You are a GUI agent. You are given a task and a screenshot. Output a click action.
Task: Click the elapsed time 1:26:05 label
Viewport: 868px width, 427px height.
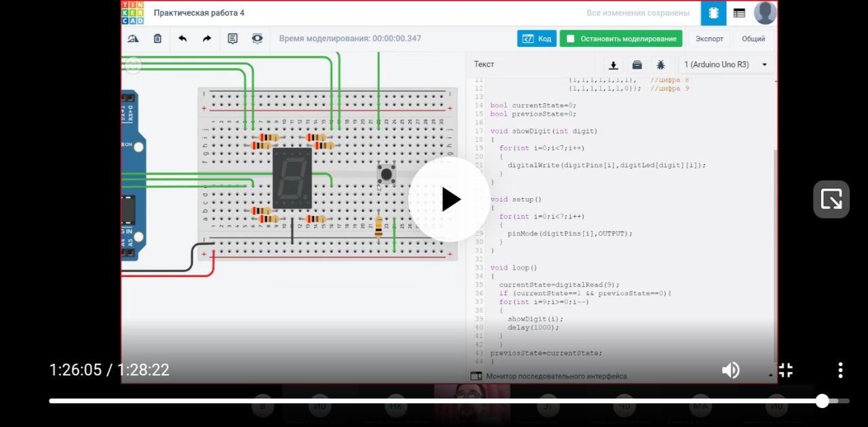point(75,370)
